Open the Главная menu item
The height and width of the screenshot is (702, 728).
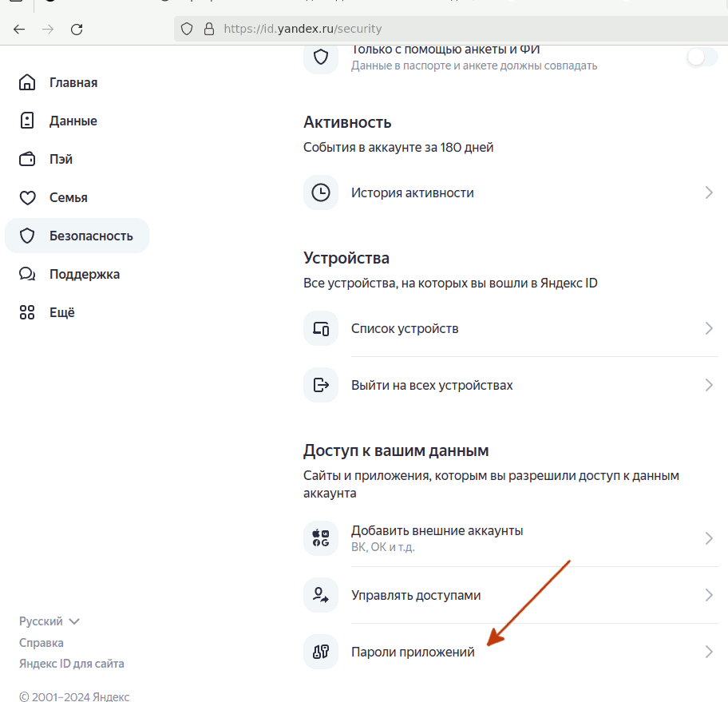pos(73,83)
